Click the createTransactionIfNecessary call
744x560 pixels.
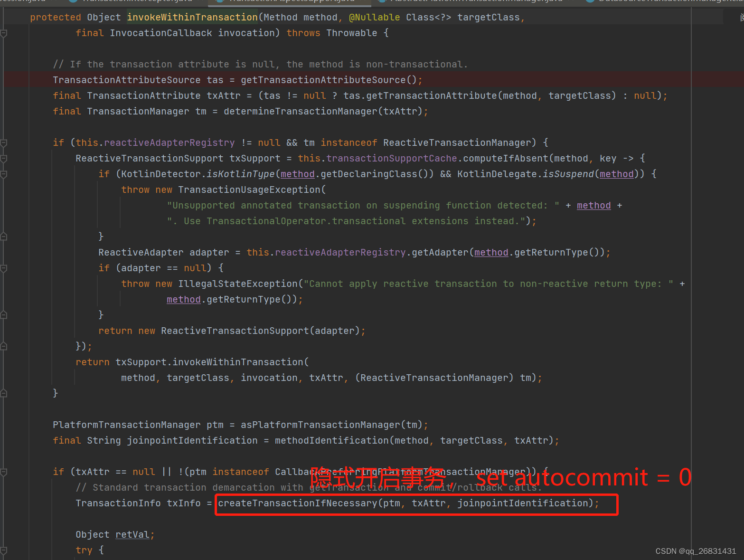[x=298, y=503]
